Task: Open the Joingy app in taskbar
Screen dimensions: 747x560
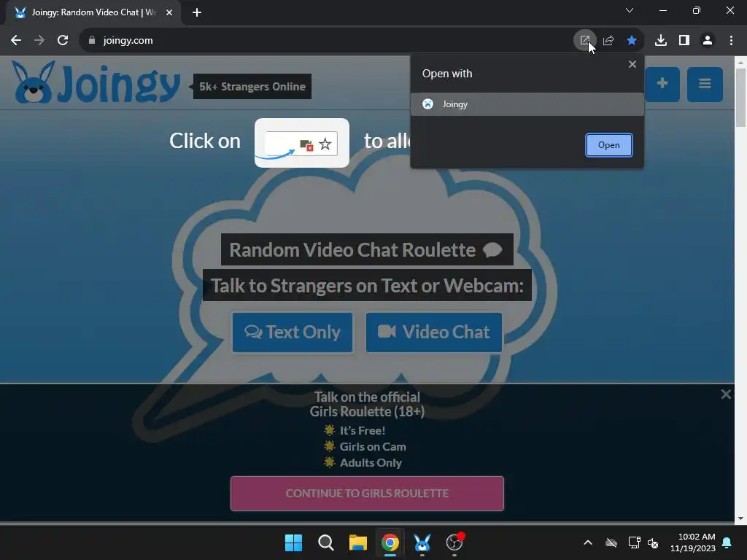Action: coord(422,542)
